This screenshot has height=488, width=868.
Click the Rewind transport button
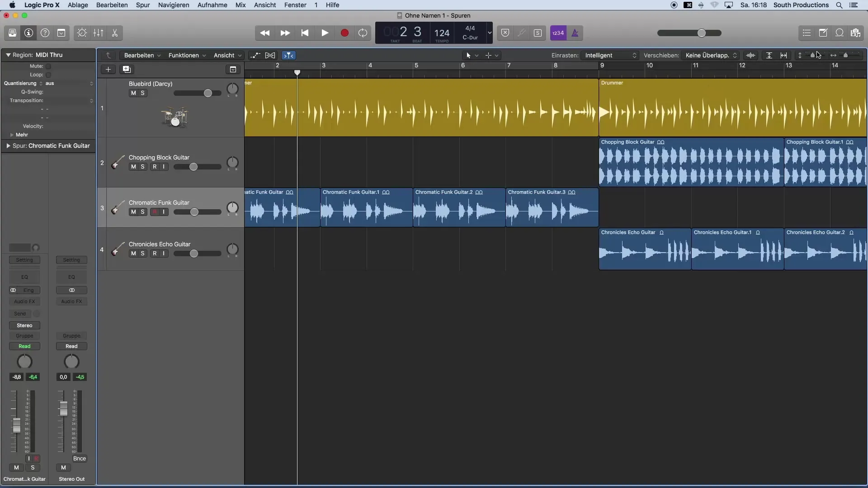[x=265, y=33]
